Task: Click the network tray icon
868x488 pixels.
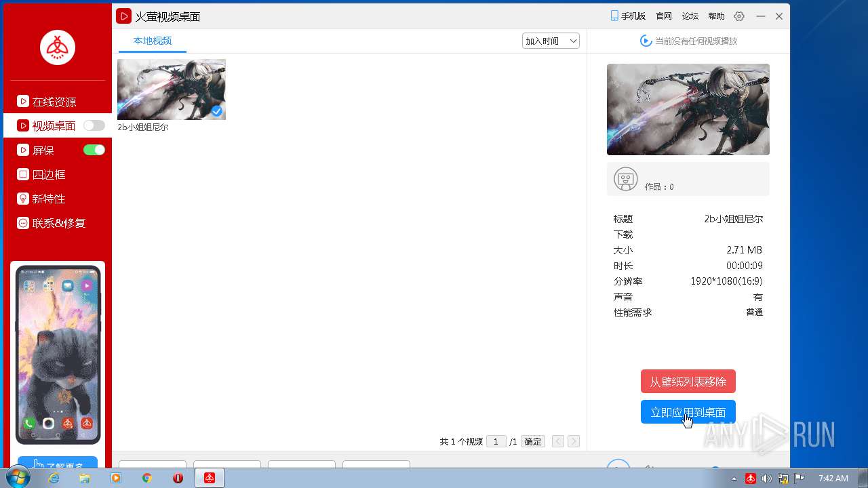Action: pos(783,479)
